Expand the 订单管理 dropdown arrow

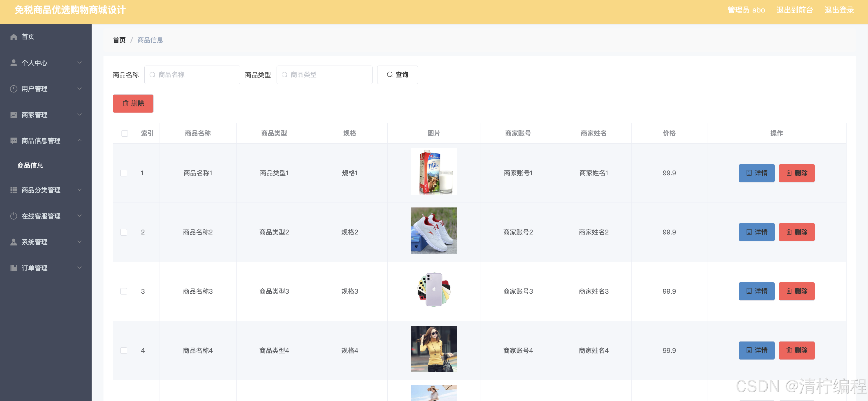click(79, 268)
